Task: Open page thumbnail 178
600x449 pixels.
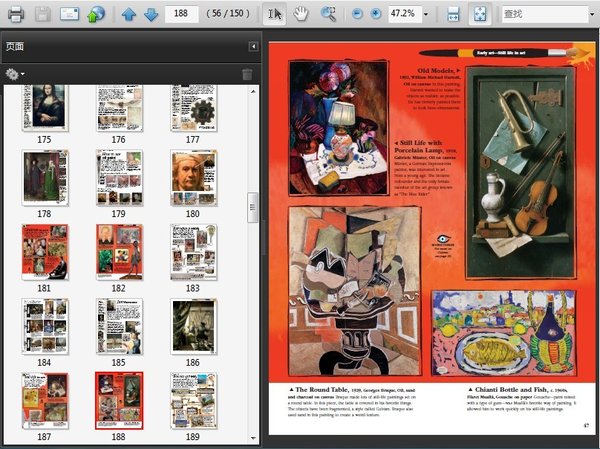Action: point(45,178)
